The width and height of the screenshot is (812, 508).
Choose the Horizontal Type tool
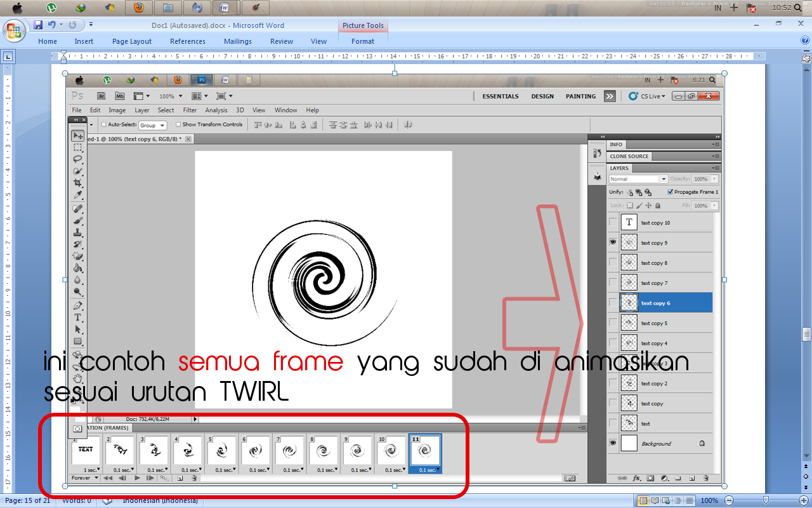tap(77, 317)
